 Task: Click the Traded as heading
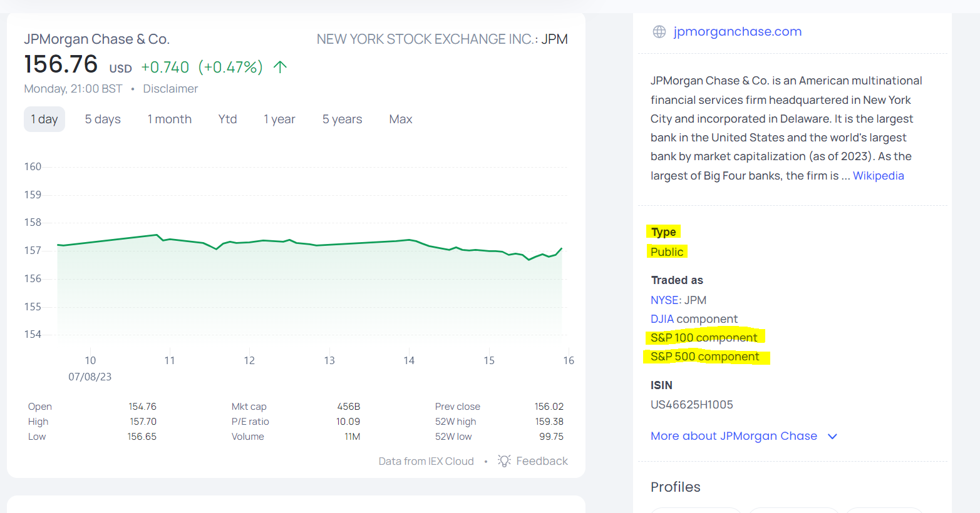pos(677,280)
